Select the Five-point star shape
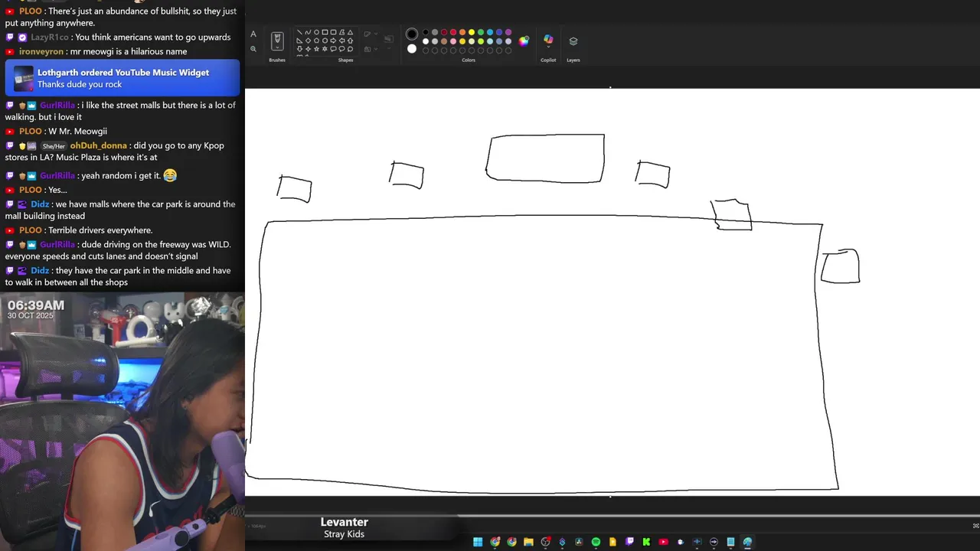This screenshot has height=551, width=980. point(316,49)
